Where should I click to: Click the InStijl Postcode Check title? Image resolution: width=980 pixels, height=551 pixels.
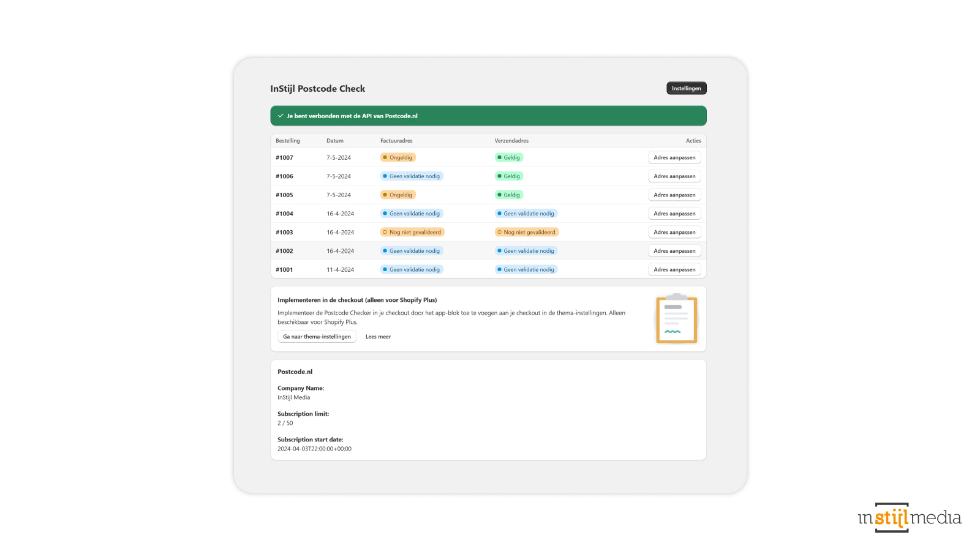click(x=318, y=89)
